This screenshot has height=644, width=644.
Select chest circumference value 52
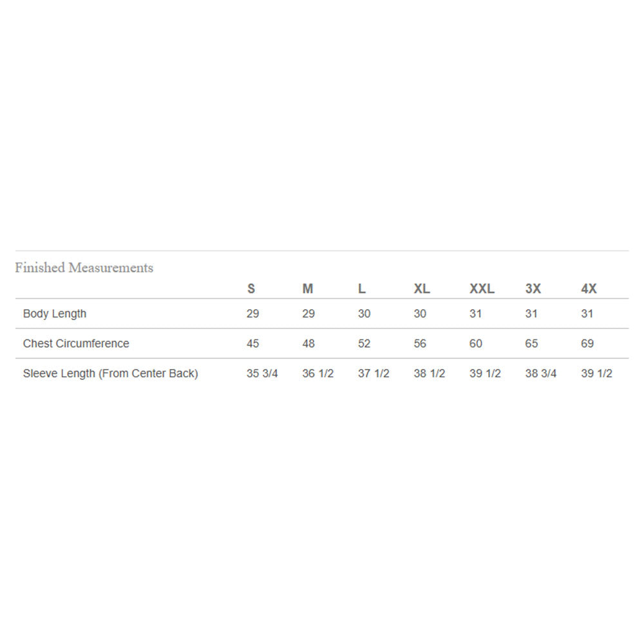coord(365,344)
